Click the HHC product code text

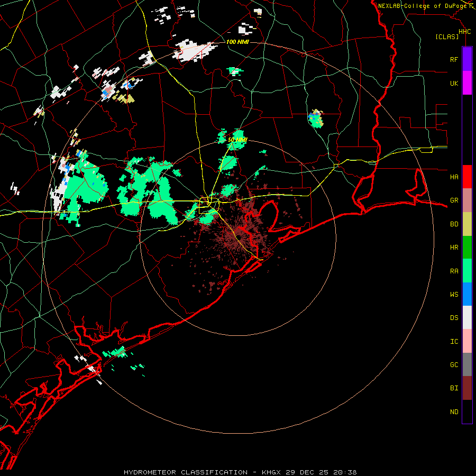click(464, 32)
